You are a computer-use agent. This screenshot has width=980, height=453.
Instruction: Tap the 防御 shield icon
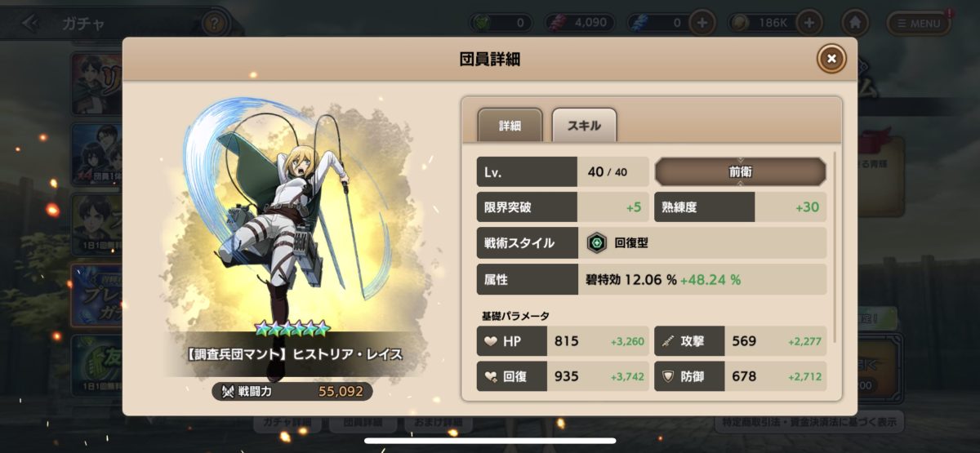pos(667,376)
